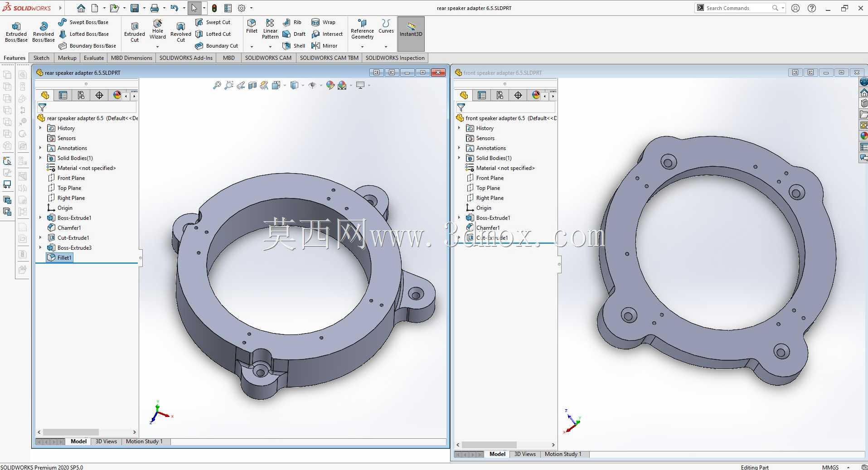Start the Linear Pattern tool
Image resolution: width=868 pixels, height=470 pixels.
pos(270,29)
